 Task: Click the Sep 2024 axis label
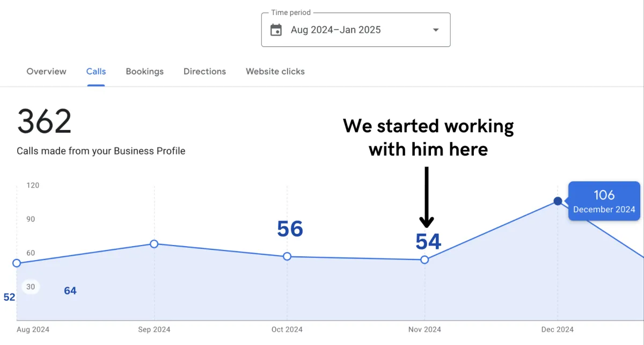pyautogui.click(x=154, y=329)
